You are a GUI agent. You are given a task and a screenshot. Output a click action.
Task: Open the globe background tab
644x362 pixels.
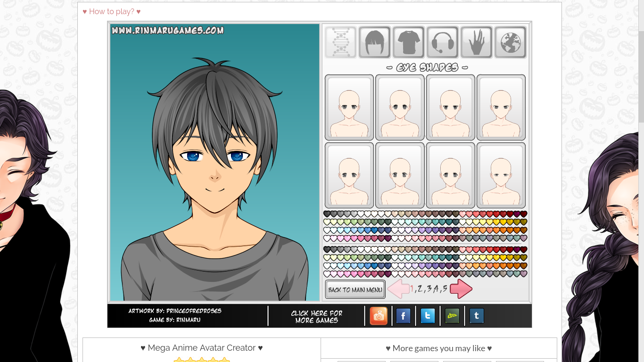pyautogui.click(x=510, y=42)
